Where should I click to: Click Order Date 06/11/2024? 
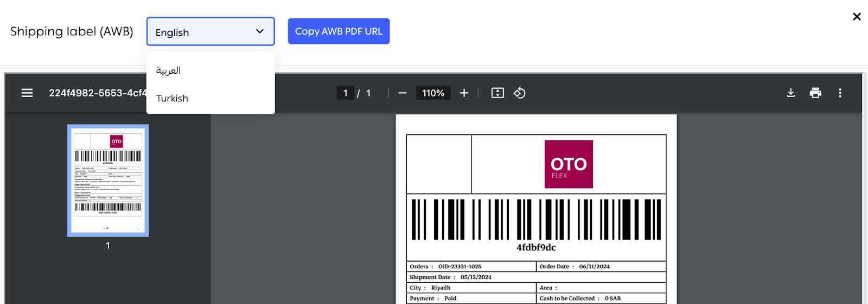point(575,267)
